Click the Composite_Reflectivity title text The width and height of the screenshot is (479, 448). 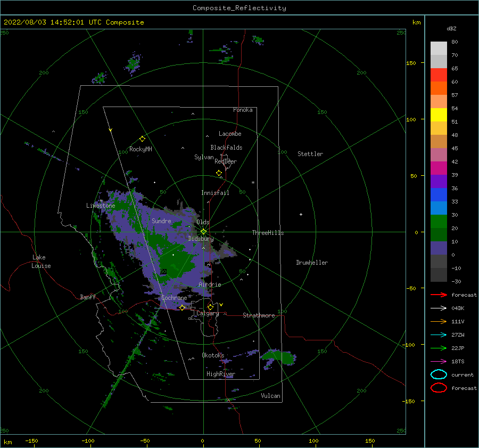(x=239, y=8)
